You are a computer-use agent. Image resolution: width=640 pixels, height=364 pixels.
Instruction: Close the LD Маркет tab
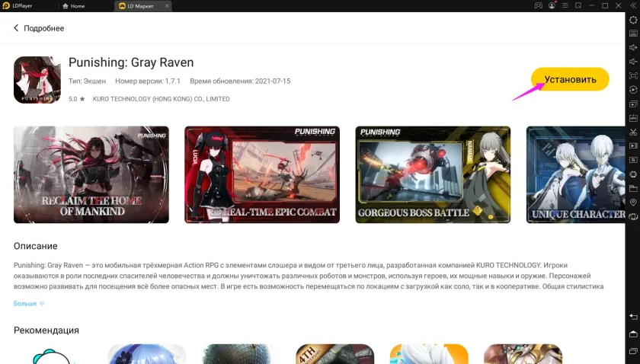(167, 6)
